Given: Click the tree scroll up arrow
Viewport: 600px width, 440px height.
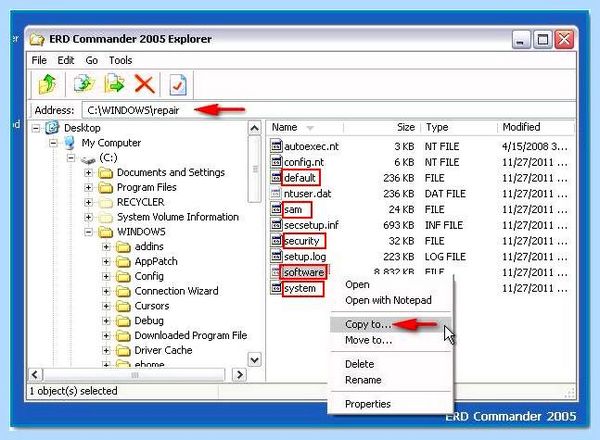Looking at the screenshot, I should (x=254, y=128).
